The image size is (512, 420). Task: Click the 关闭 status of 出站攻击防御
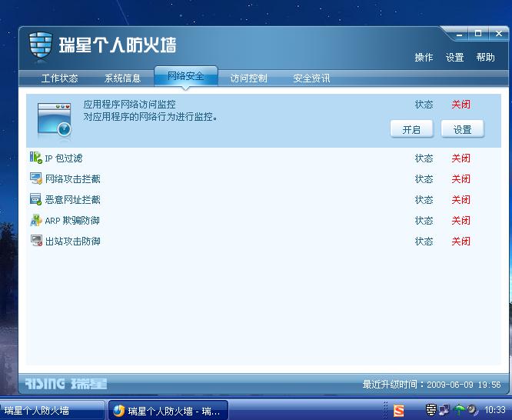pos(460,242)
